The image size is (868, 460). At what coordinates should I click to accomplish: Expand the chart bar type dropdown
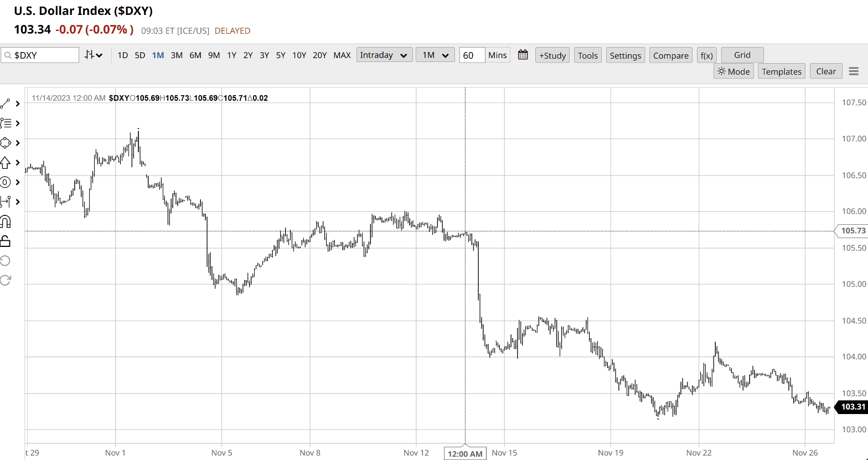[94, 55]
